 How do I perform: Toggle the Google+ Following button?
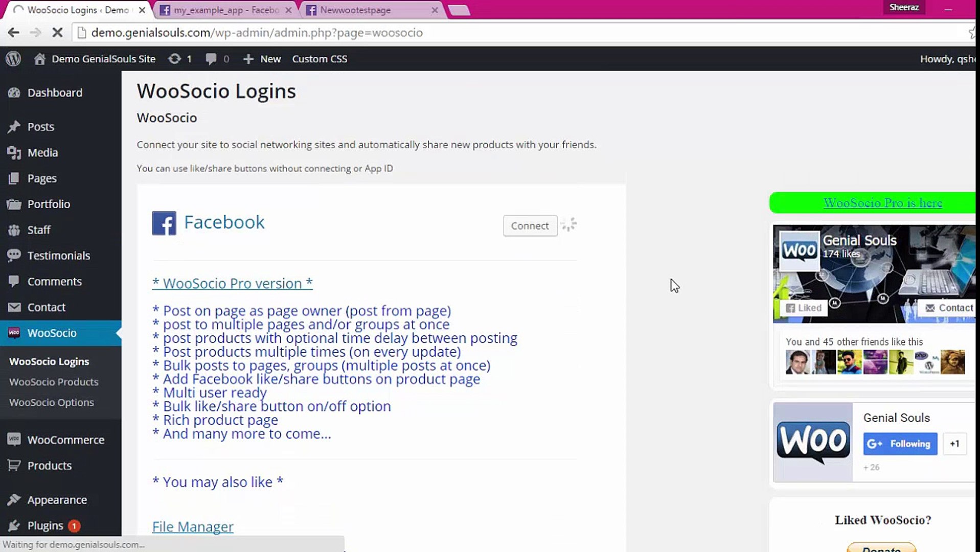point(899,444)
